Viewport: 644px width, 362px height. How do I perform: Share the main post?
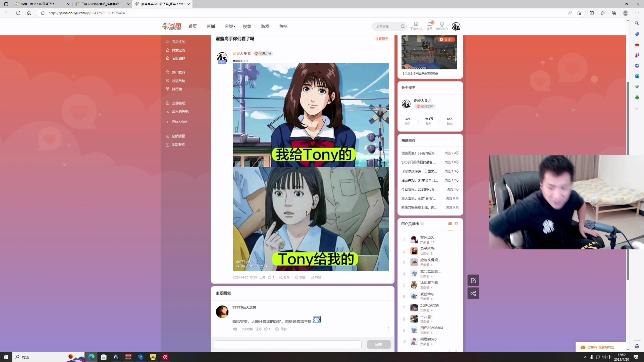click(x=284, y=277)
